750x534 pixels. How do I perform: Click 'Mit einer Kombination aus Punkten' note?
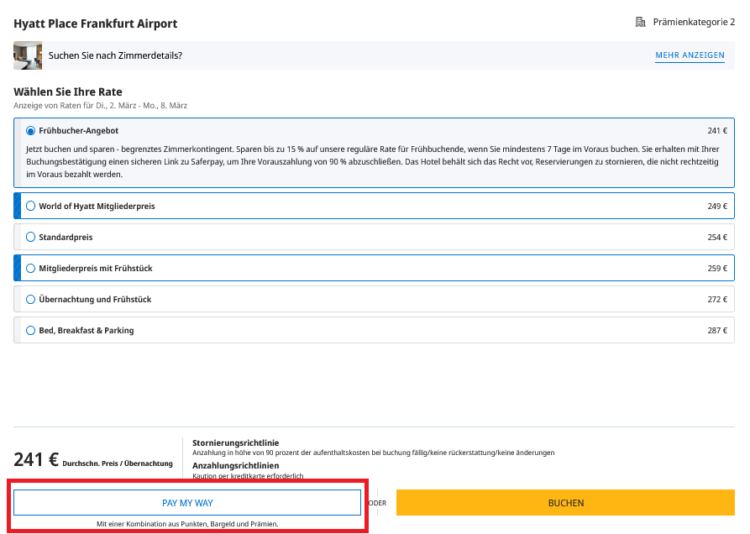(x=187, y=524)
